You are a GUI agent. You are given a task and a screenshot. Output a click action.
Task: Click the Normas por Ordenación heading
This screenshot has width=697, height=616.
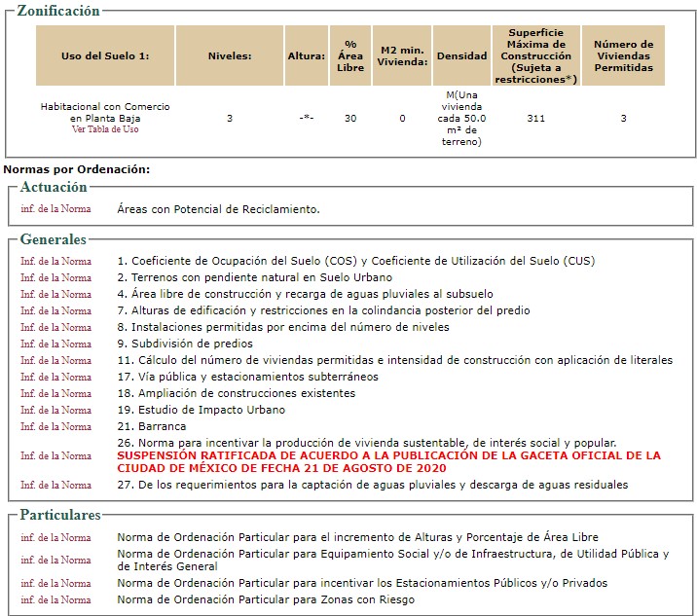click(x=77, y=169)
